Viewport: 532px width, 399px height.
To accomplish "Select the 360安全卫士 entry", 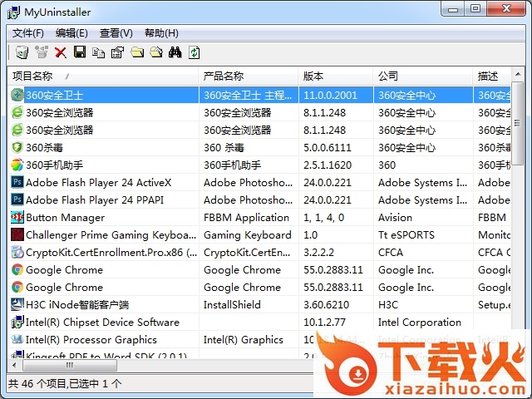I will (54, 96).
